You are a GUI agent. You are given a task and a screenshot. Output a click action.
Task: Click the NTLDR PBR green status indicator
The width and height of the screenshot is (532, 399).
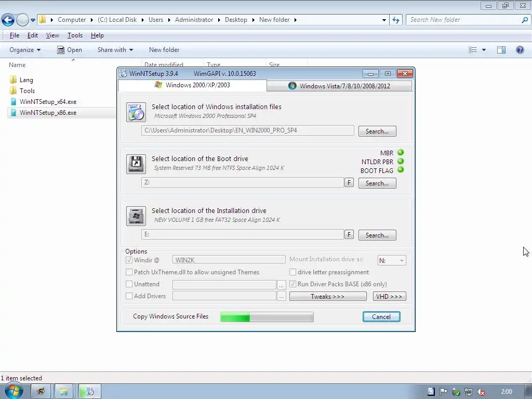click(x=401, y=161)
